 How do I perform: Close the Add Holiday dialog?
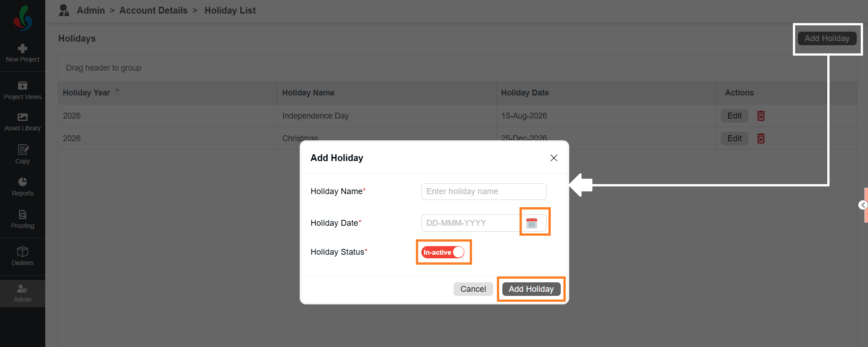click(554, 158)
